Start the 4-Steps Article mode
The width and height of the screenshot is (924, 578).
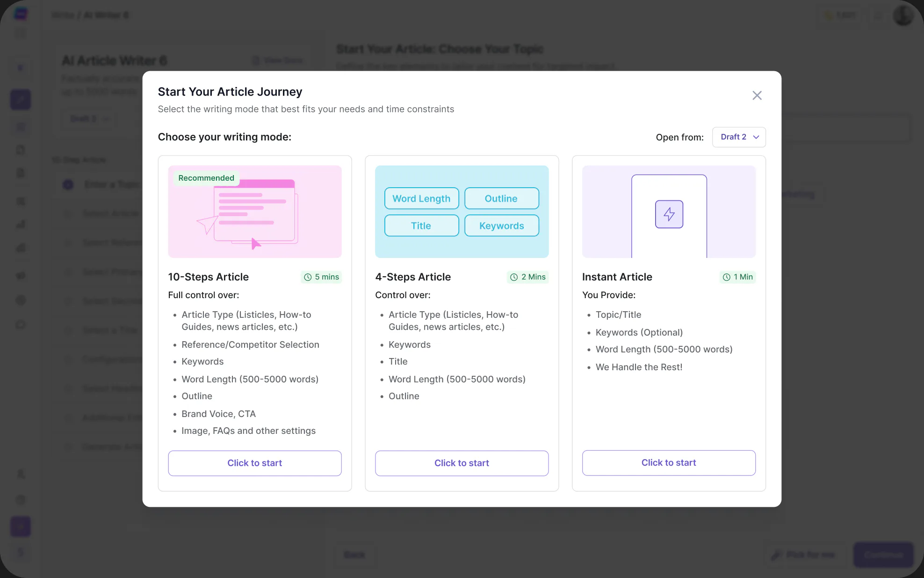(x=462, y=463)
